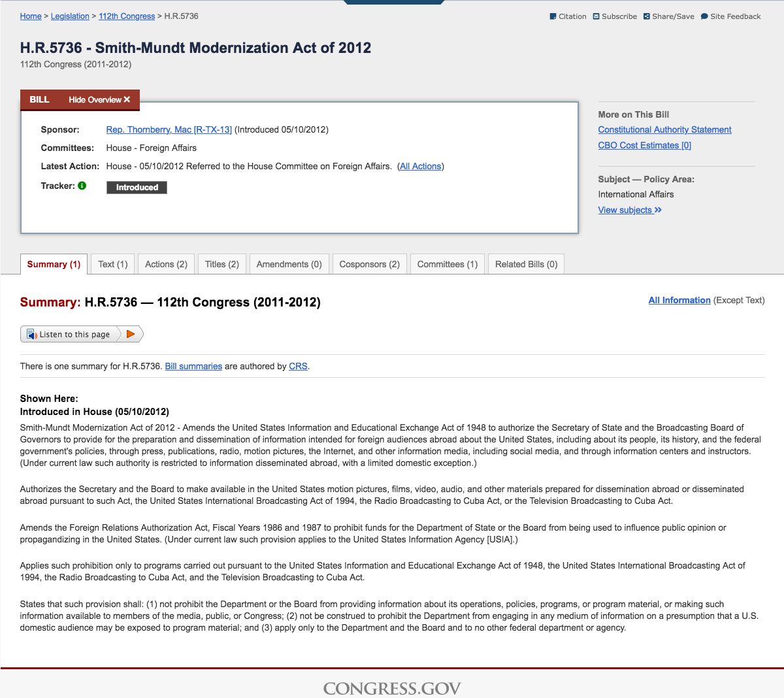The height and width of the screenshot is (698, 784).
Task: Click 'House - Foreign Affairs' committee text
Action: (x=152, y=148)
